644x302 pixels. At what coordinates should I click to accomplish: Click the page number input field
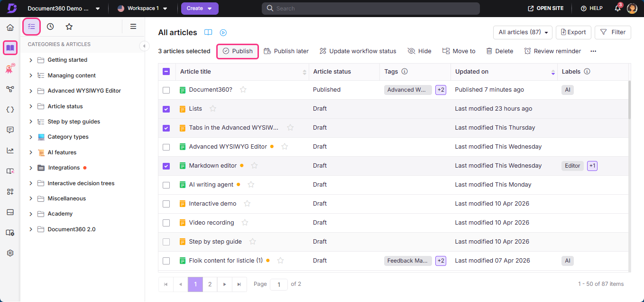click(278, 283)
